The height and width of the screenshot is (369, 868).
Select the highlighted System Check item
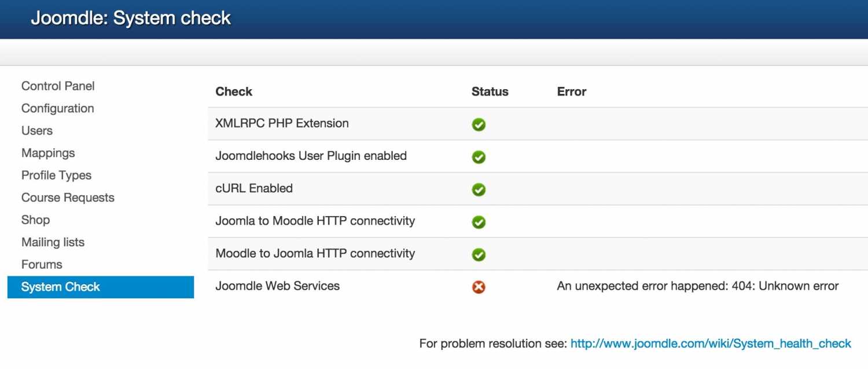point(61,287)
